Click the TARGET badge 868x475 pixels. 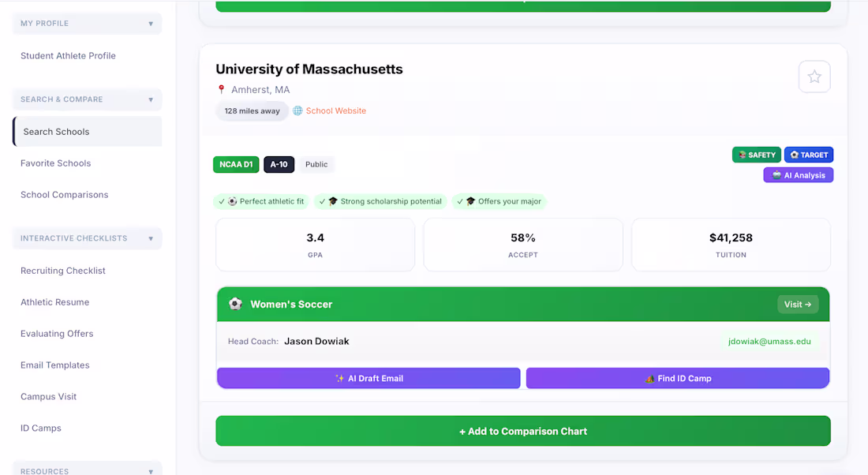pos(809,155)
